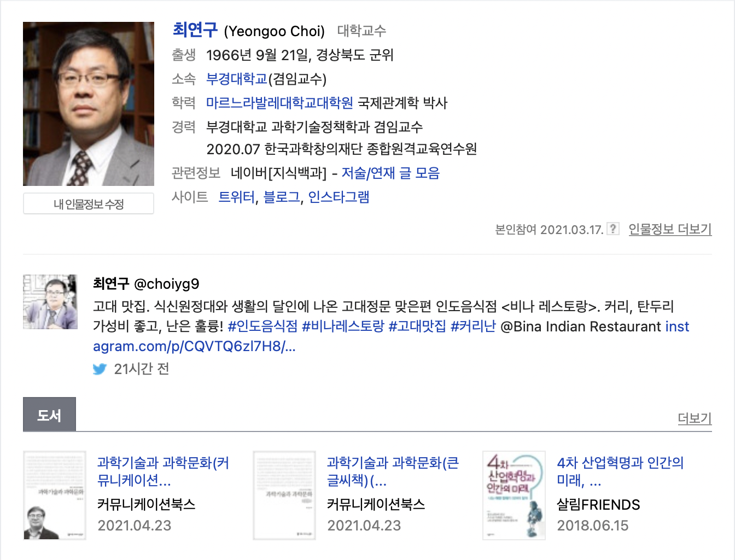Select the 도서 tab
The width and height of the screenshot is (735, 560).
[x=49, y=415]
